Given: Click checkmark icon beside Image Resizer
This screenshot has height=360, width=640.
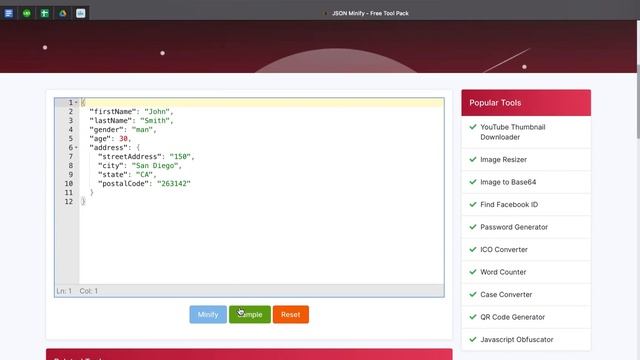Looking at the screenshot, I should (473, 159).
